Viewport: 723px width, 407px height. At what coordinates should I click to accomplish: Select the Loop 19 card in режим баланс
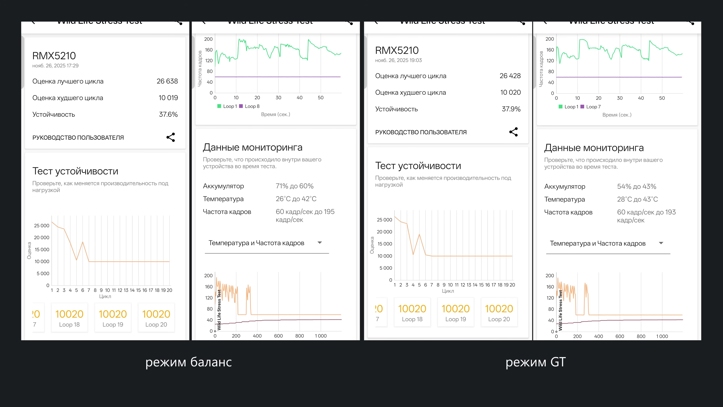[x=113, y=318]
